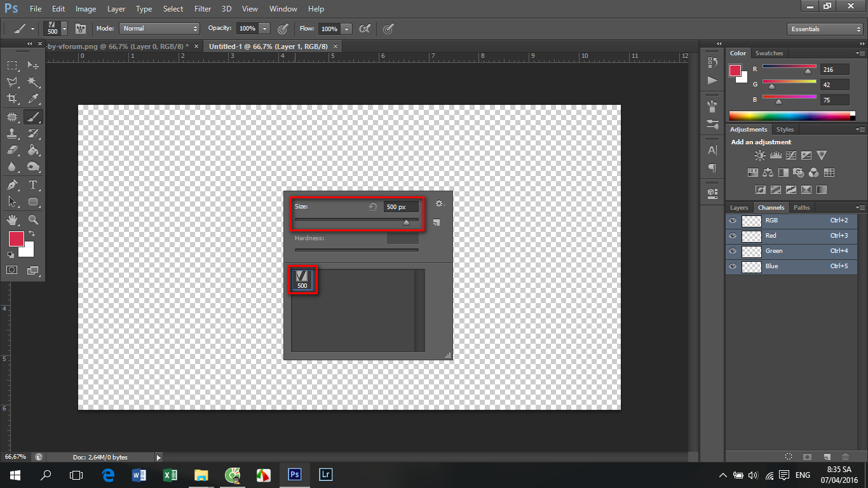
Task: Select the Crop tool
Action: (x=12, y=98)
